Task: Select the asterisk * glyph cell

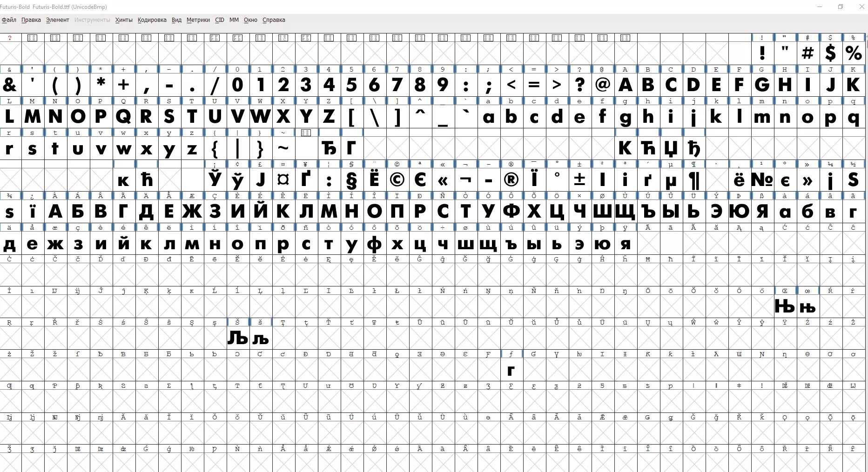Action: (x=101, y=85)
